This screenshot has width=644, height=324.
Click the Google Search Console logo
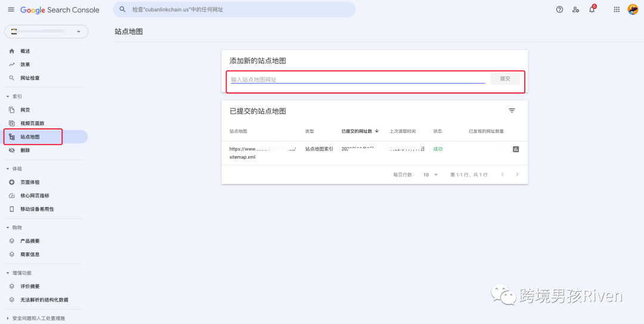[x=60, y=10]
